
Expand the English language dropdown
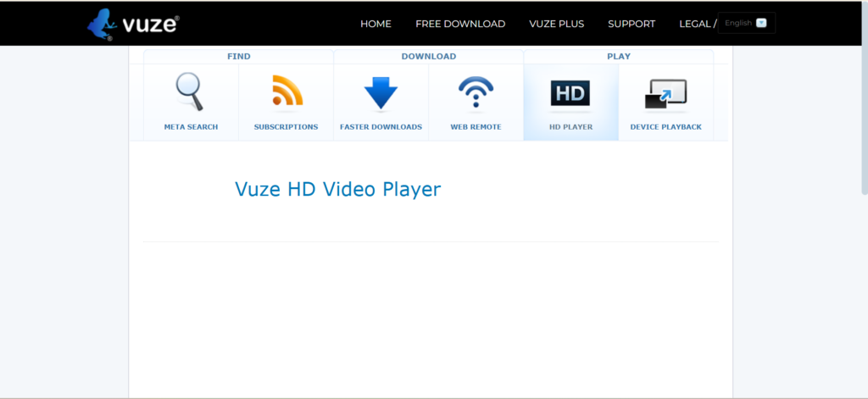(x=746, y=23)
